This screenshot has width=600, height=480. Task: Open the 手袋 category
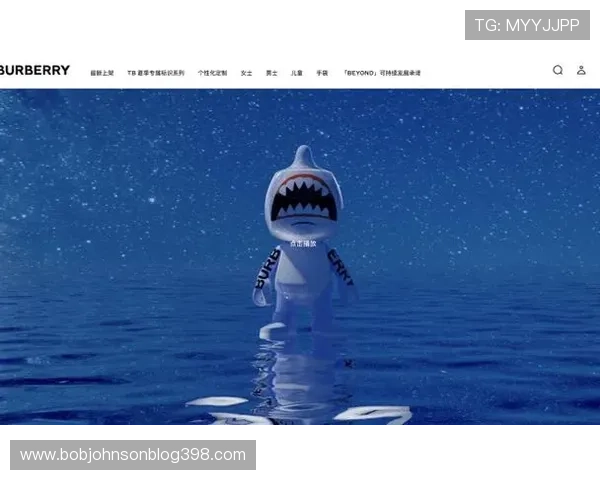click(322, 73)
